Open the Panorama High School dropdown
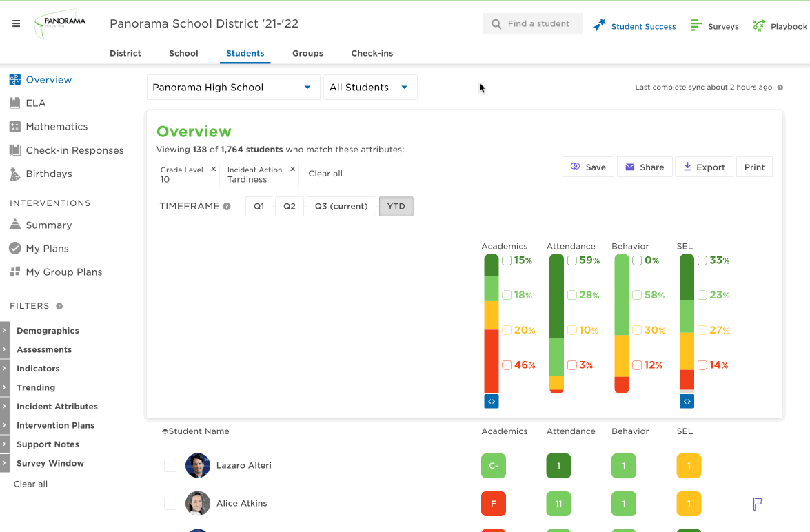The image size is (810, 532). point(234,88)
